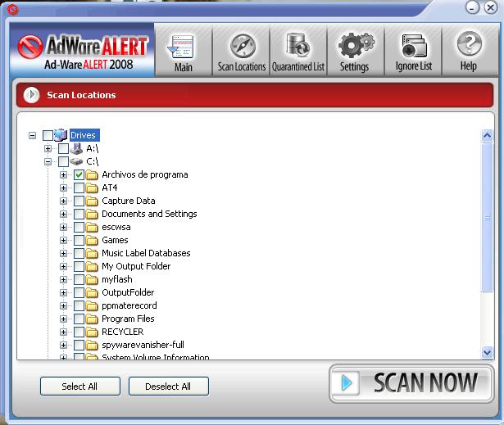Open the Main tab icon

click(182, 47)
